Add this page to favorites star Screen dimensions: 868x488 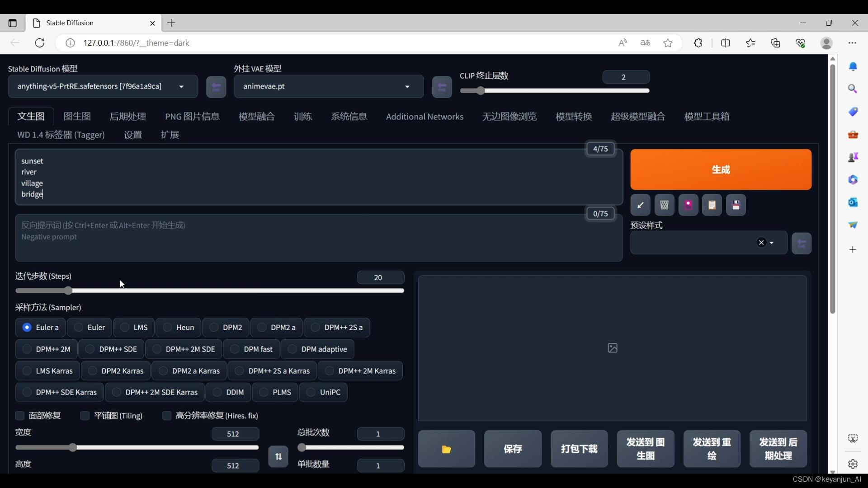(668, 43)
